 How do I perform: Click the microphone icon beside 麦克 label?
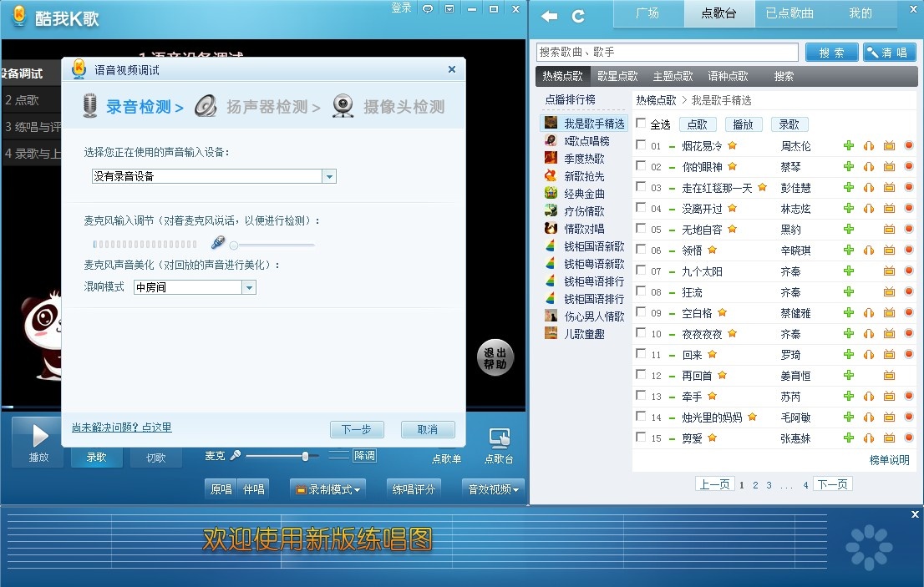pyautogui.click(x=235, y=455)
